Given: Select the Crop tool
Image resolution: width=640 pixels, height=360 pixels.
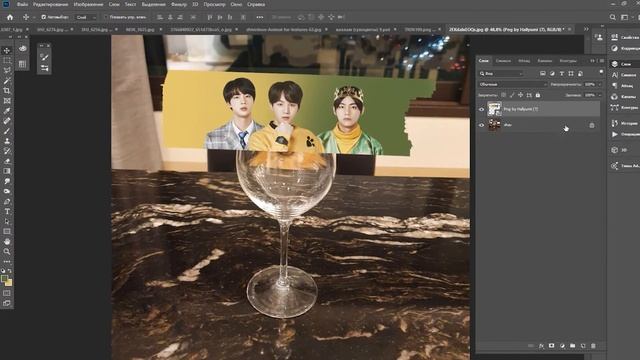Looking at the screenshot, I should 7,91.
